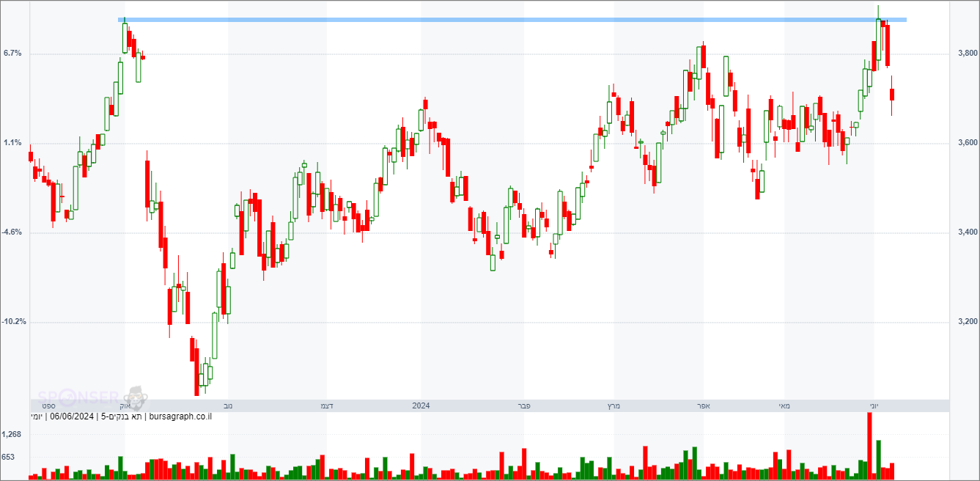Viewport: 980px width, 481px height.
Task: Click the מרץ month label
Action: pos(612,405)
